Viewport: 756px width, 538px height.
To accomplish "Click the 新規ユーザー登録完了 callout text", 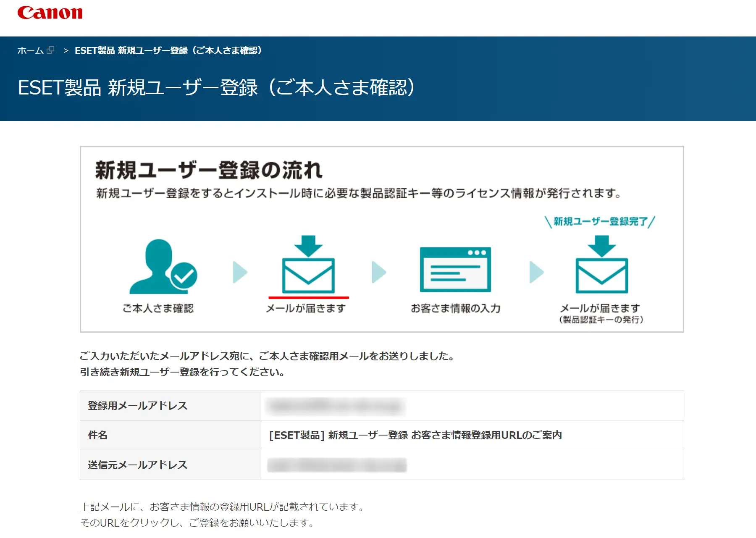I will [x=600, y=221].
